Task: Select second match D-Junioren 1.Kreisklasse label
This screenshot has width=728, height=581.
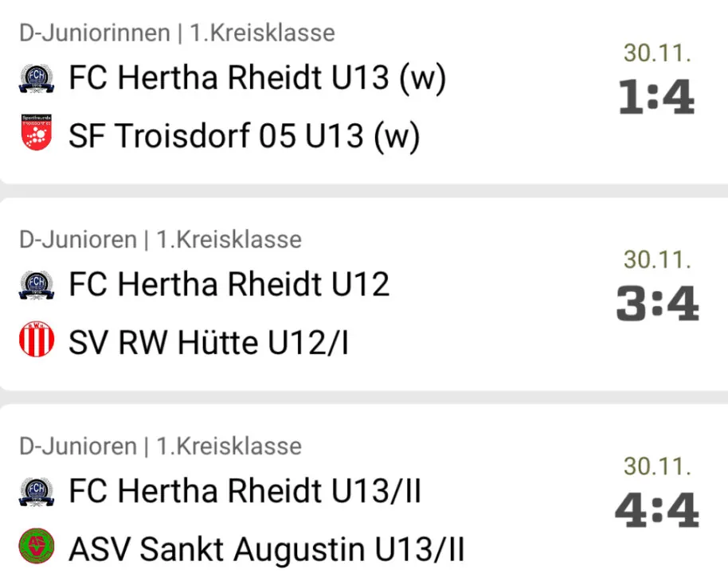Action: (161, 240)
